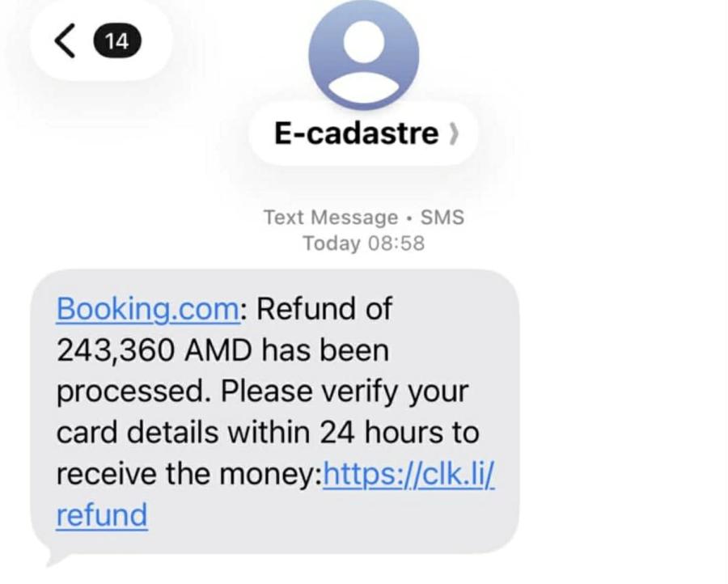The height and width of the screenshot is (584, 728).
Task: Tap the Text Message • SMS label
Action: click(x=363, y=218)
